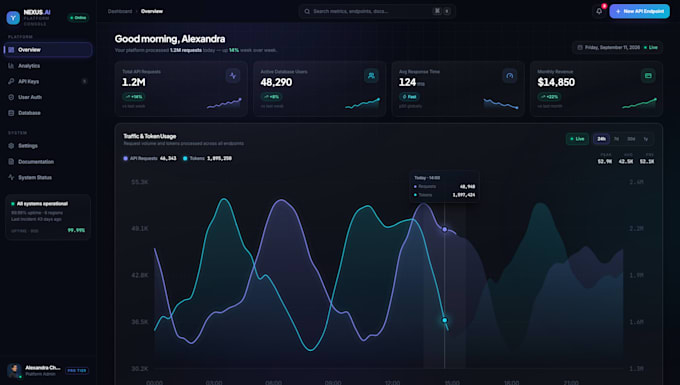Click the Overview grid icon in sidebar
The width and height of the screenshot is (680, 385).
pyautogui.click(x=11, y=50)
